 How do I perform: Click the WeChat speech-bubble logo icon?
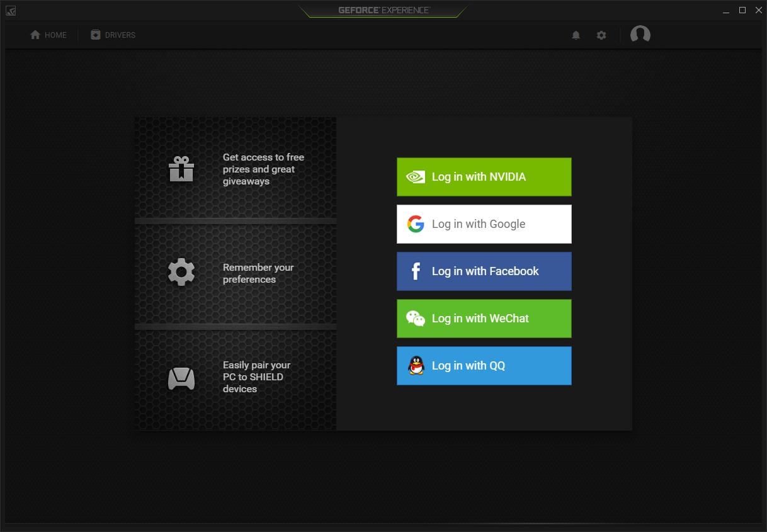click(415, 318)
